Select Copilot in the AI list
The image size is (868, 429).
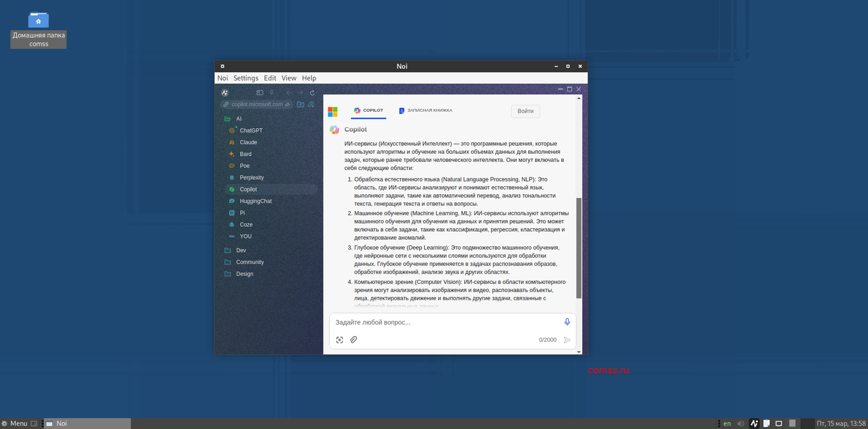pos(270,190)
